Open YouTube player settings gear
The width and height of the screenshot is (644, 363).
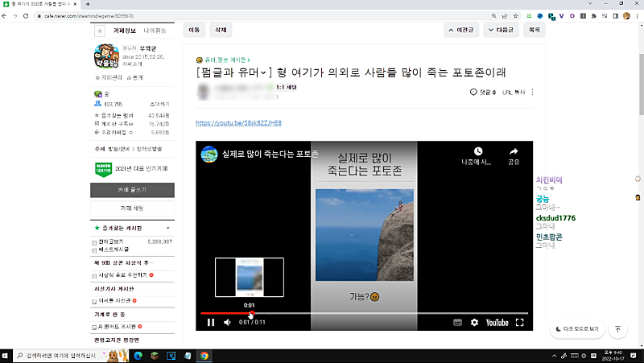point(474,323)
